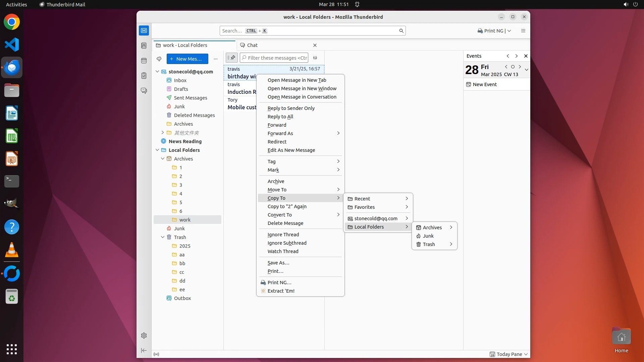Open the Chat space icon in sidebar
The height and width of the screenshot is (362, 644).
[144, 91]
